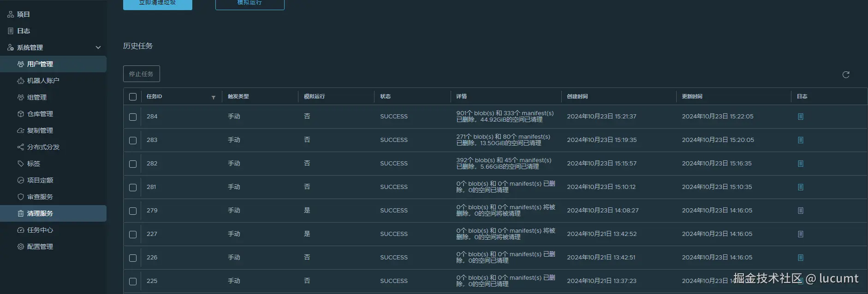Open the log icon for task 226

[801, 258]
